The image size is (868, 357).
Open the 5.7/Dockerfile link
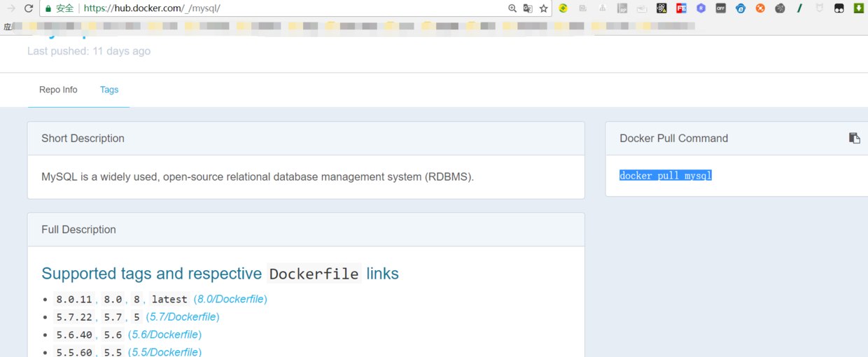tap(183, 317)
